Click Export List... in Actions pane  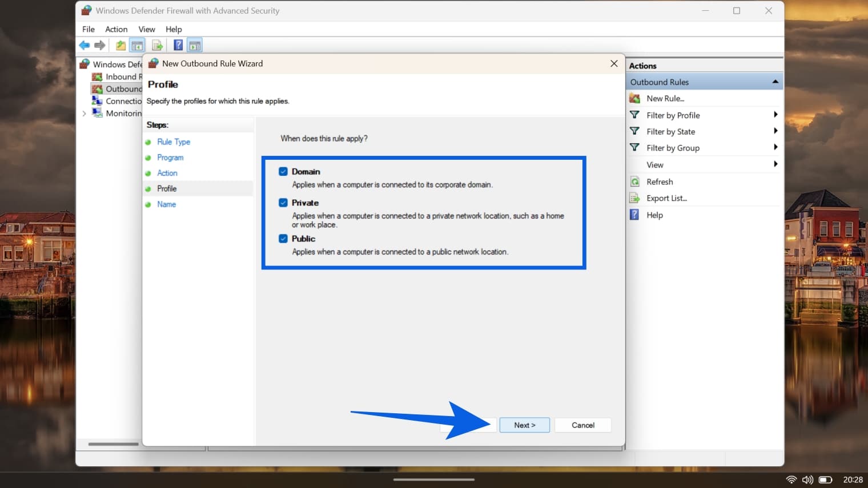(666, 198)
